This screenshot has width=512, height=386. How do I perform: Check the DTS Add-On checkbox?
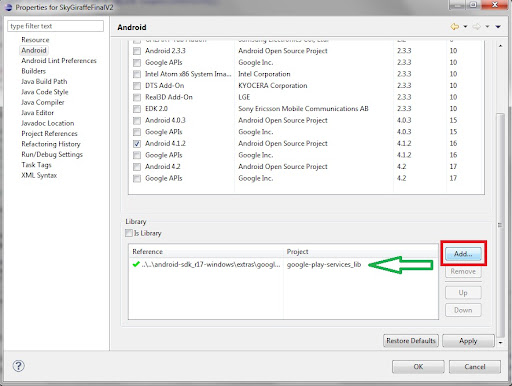[x=137, y=86]
